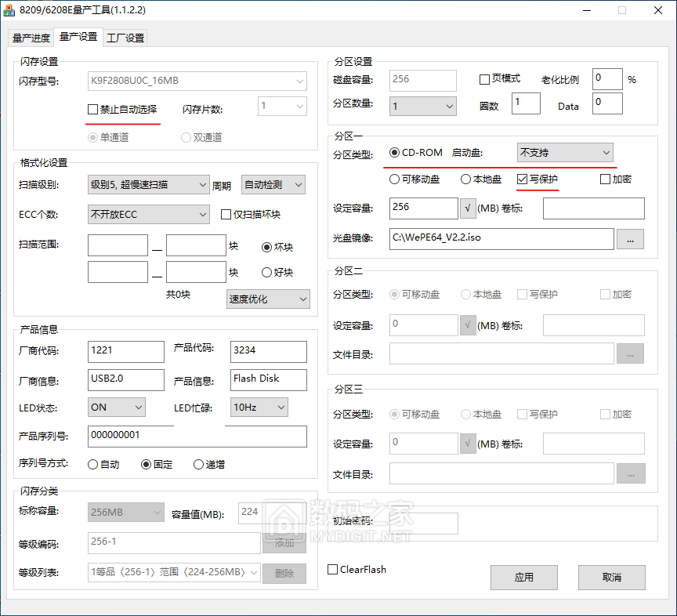Open the 启动盘 boot drive dropdown showing 不支持
The width and height of the screenshot is (677, 616).
[x=566, y=152]
